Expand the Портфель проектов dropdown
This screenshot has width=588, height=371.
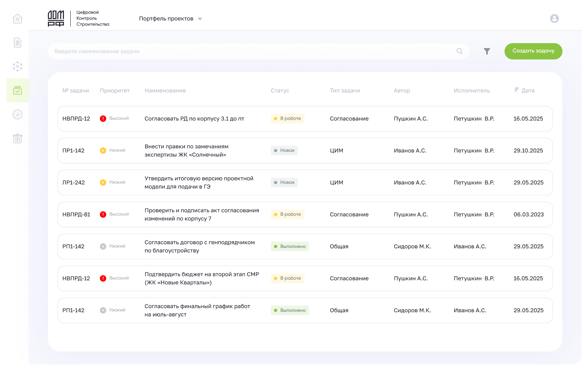170,19
